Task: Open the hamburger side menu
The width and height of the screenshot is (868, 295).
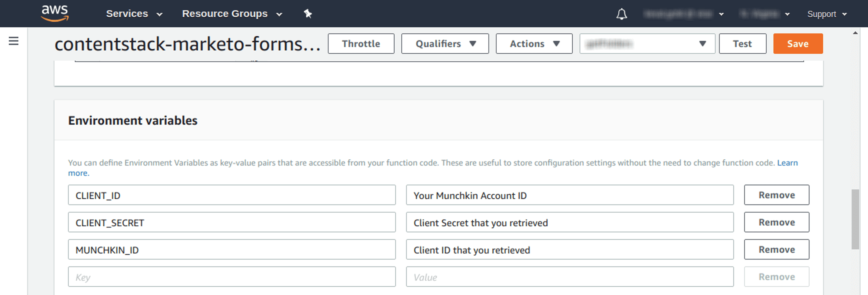Action: point(14,41)
